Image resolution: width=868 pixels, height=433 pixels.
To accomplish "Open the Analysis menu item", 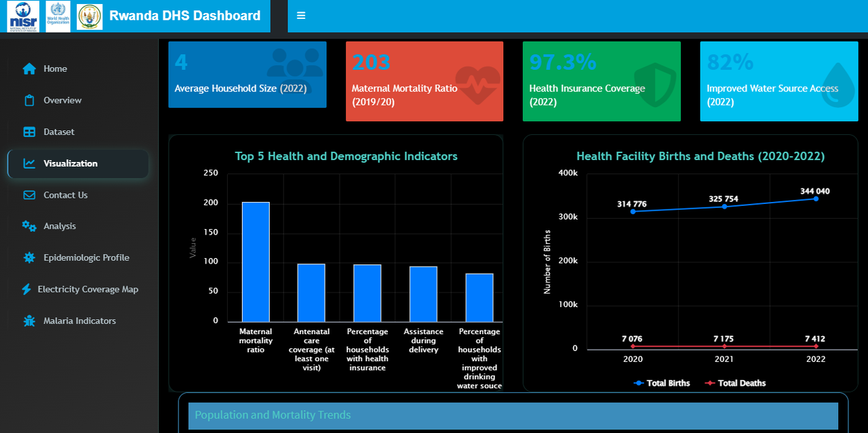I will tap(78, 226).
